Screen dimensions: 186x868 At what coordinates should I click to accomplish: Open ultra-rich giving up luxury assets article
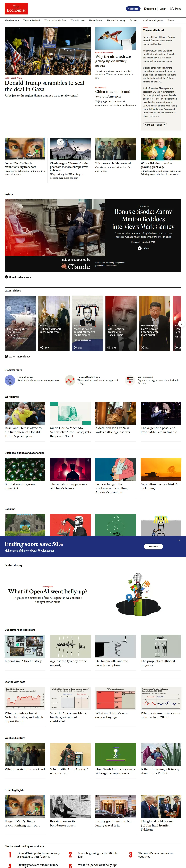pos(113,61)
